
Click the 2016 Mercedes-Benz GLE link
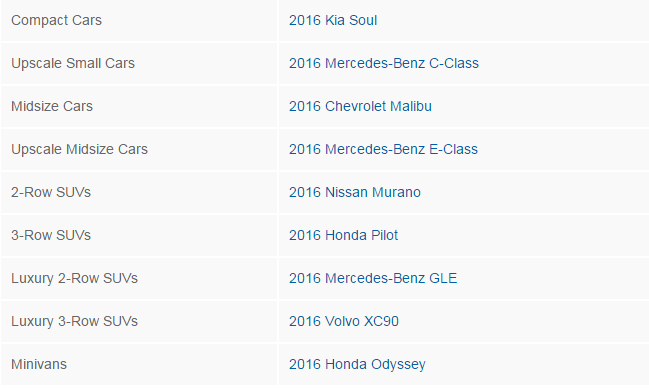tap(373, 279)
